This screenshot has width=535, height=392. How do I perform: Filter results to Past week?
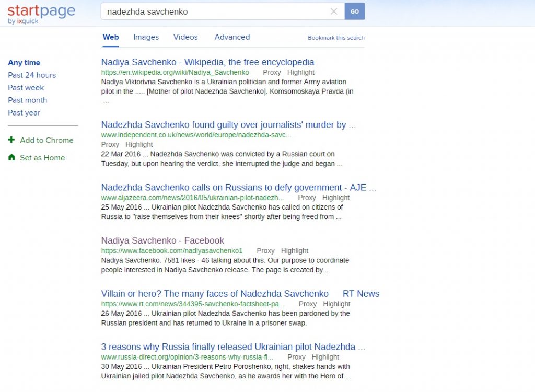[26, 88]
